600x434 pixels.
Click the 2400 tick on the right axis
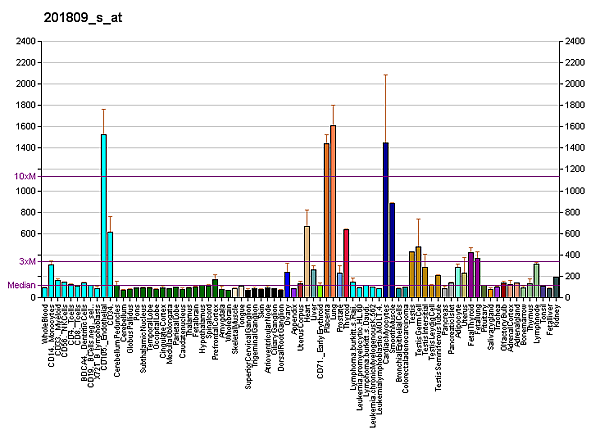[575, 41]
